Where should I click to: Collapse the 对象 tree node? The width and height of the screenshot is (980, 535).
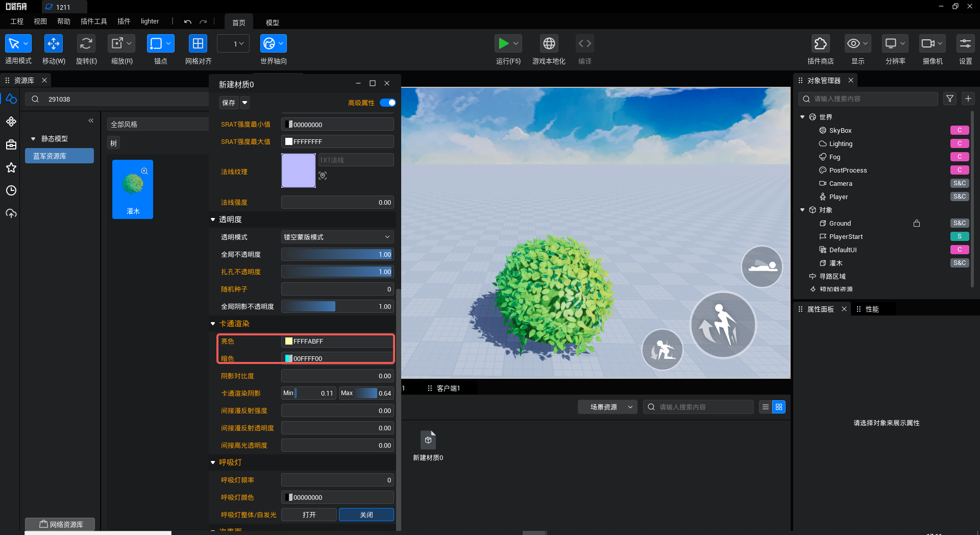[802, 210]
